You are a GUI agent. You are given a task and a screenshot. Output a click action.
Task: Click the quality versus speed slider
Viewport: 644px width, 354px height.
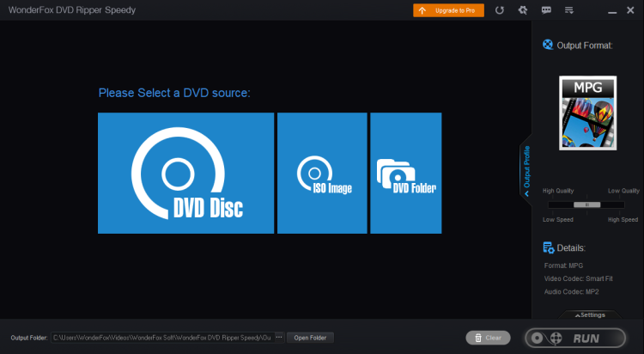tap(587, 204)
